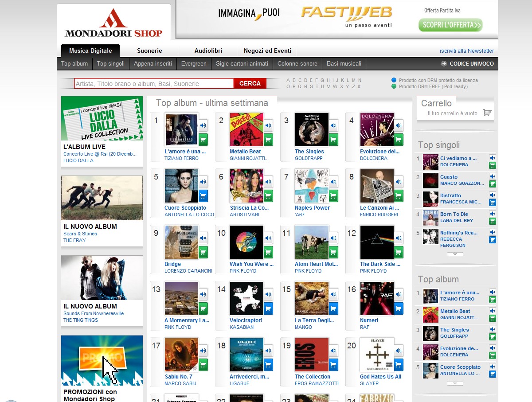Play the Metallo Beat preview icon
Image resolution: width=532 pixels, height=402 pixels.
[268, 125]
